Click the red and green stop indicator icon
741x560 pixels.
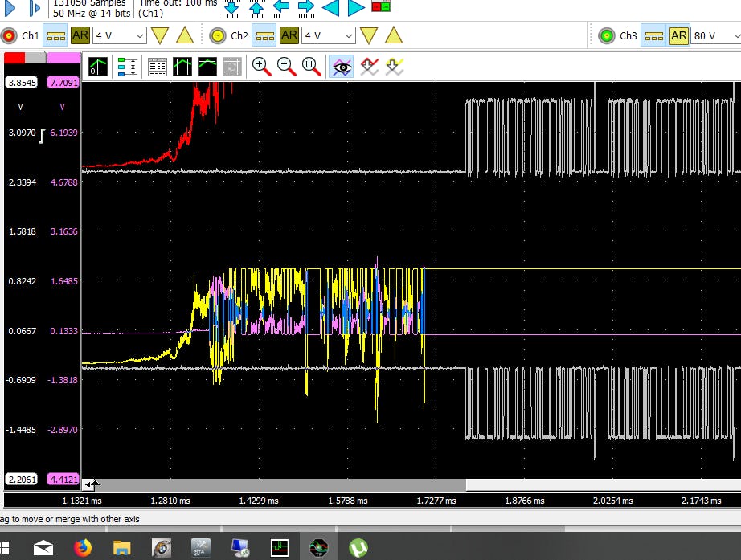pyautogui.click(x=381, y=7)
